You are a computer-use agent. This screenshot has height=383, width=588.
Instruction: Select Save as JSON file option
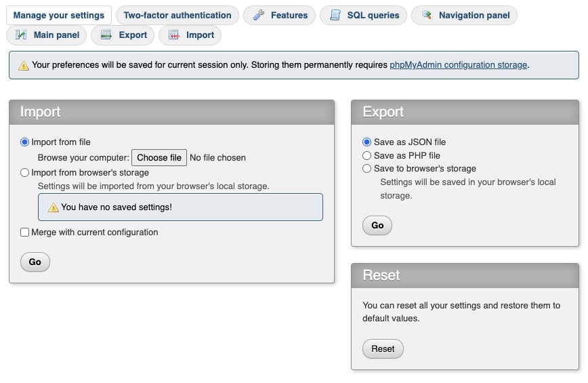click(x=366, y=142)
